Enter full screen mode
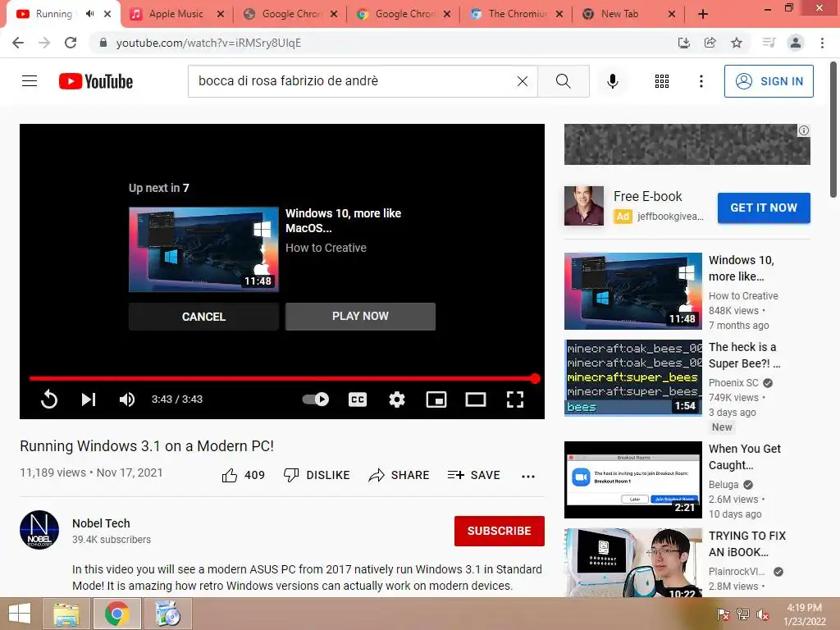Screen dimensions: 840x630 click(x=515, y=399)
